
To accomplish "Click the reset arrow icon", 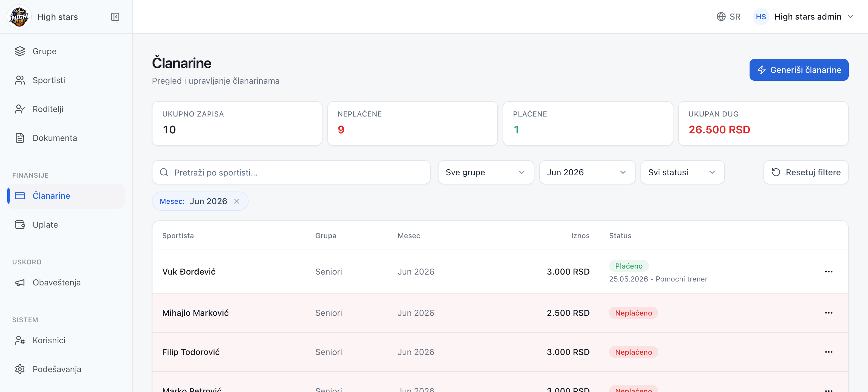I will (776, 172).
